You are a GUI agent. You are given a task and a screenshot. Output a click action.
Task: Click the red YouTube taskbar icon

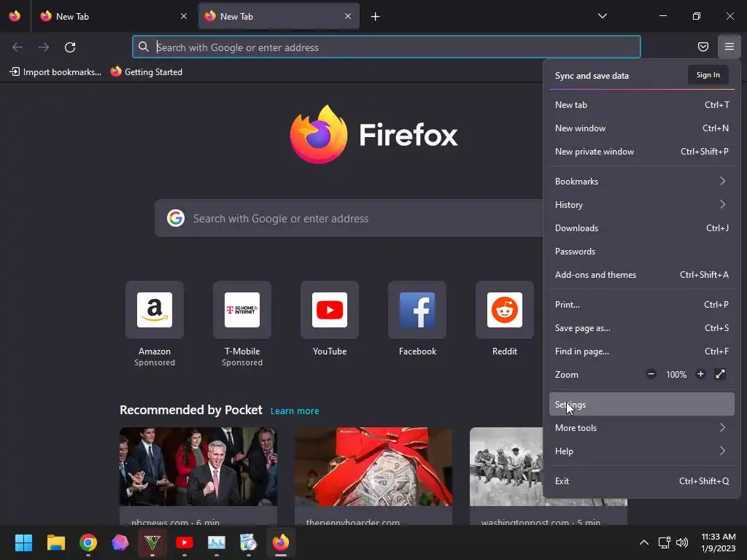pyautogui.click(x=185, y=542)
